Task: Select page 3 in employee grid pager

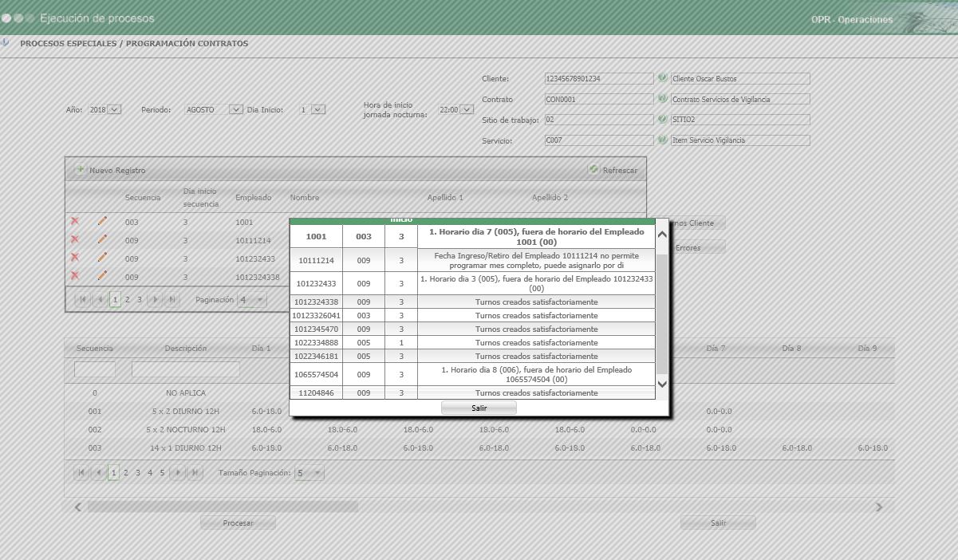Action: click(139, 300)
